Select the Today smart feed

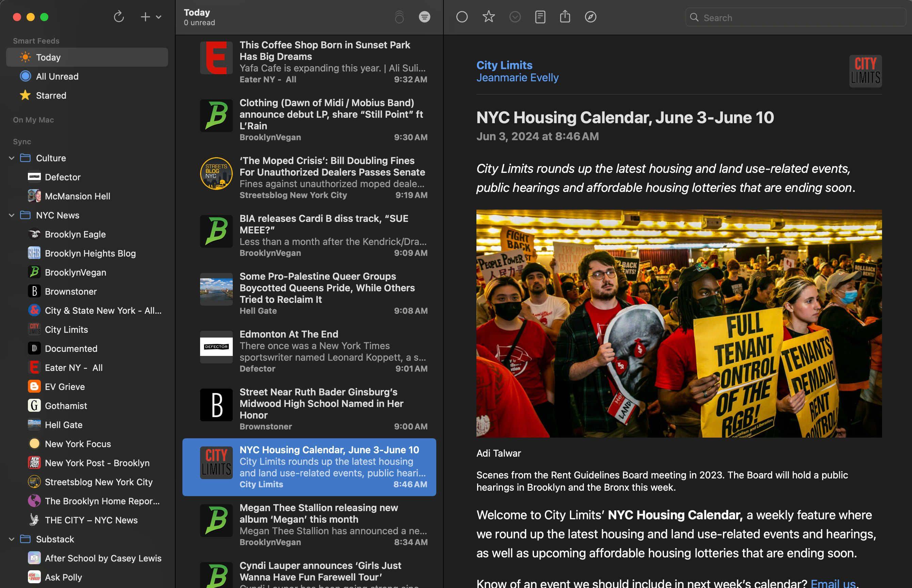click(87, 57)
